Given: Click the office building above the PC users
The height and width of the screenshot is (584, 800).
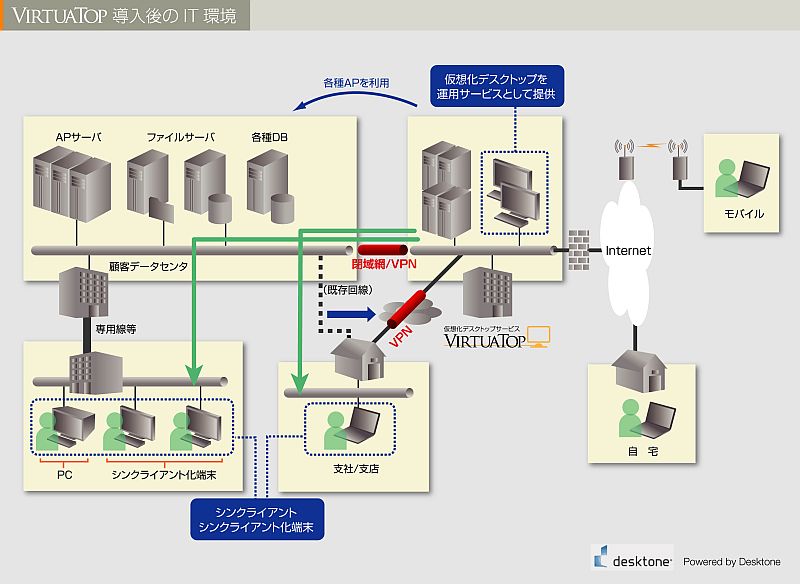Looking at the screenshot, I should 96,372.
